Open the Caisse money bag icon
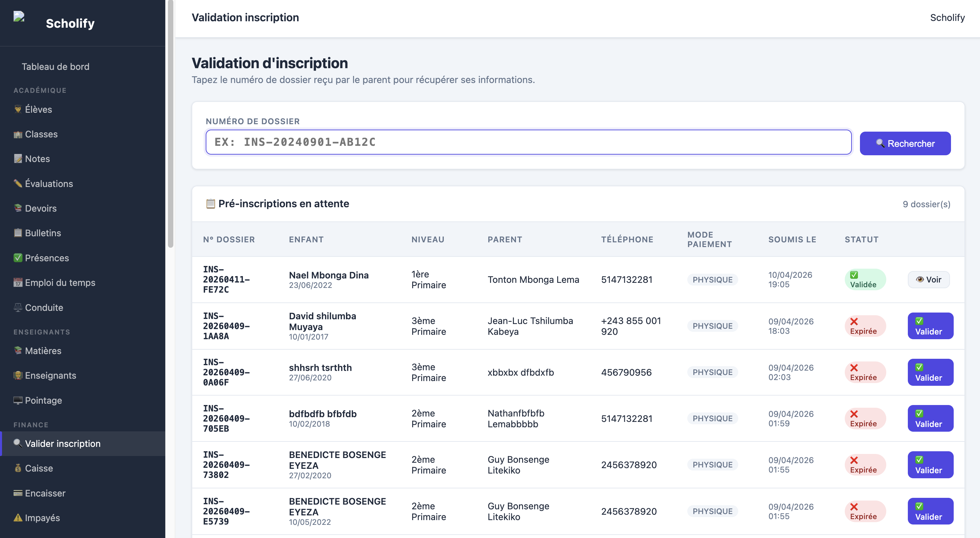 click(18, 468)
